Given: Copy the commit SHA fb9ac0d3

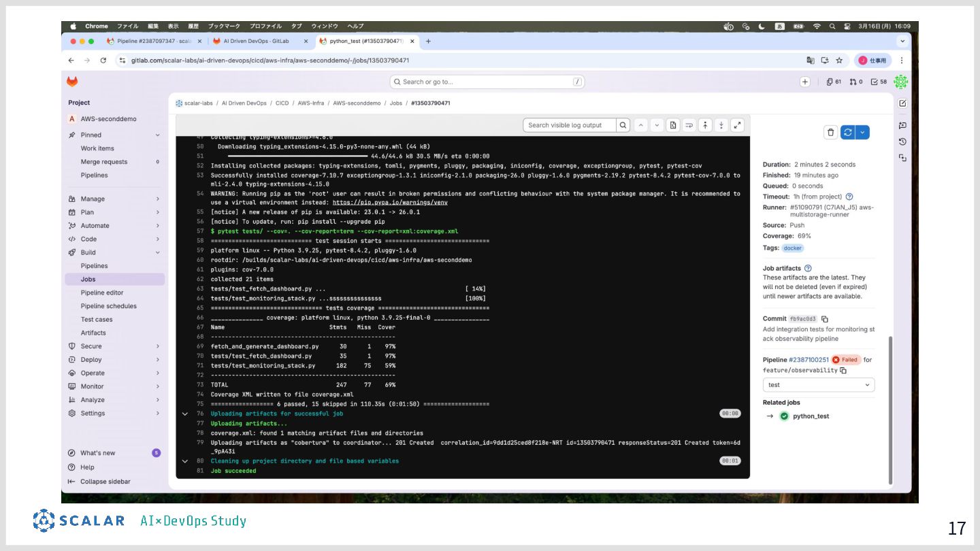Looking at the screenshot, I should coord(825,319).
